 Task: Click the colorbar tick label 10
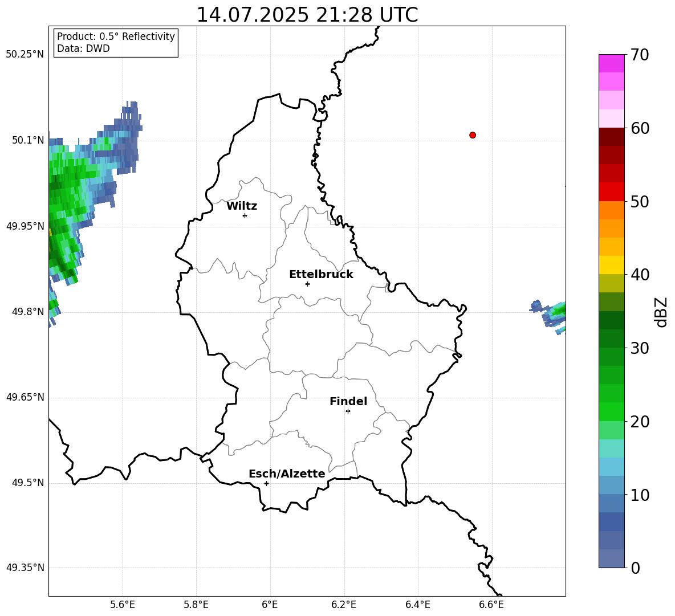pyautogui.click(x=640, y=495)
